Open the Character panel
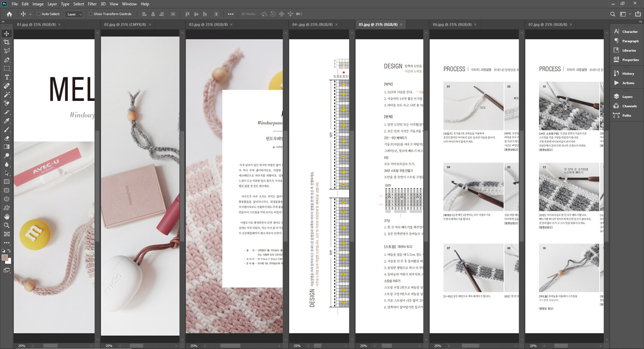The height and width of the screenshot is (349, 644). [629, 32]
